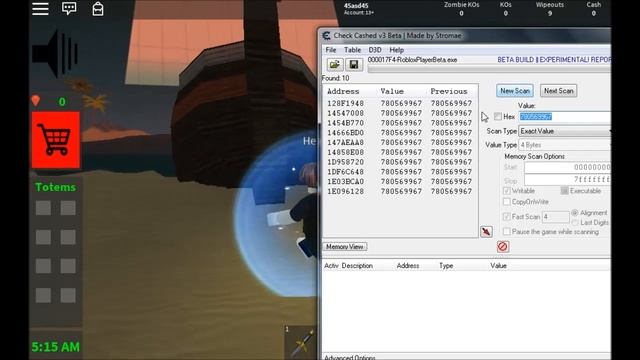Click the open process folder icon
Viewport: 640px width, 360px height.
335,64
